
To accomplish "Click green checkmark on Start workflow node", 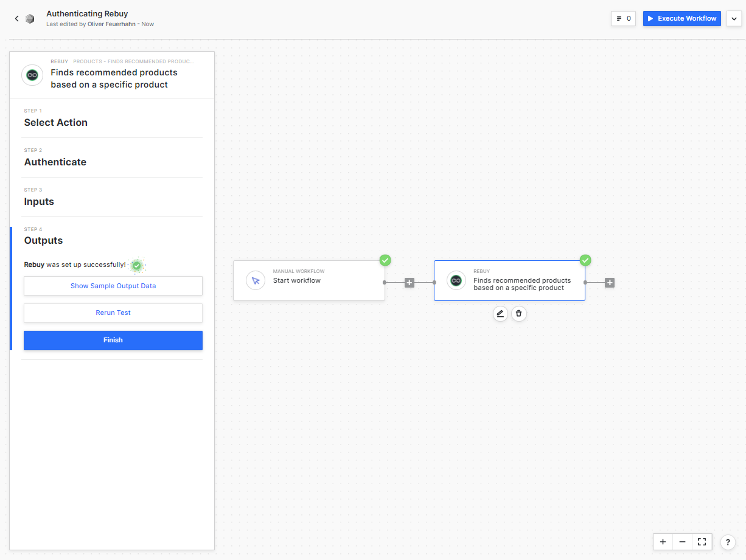I will [x=385, y=260].
